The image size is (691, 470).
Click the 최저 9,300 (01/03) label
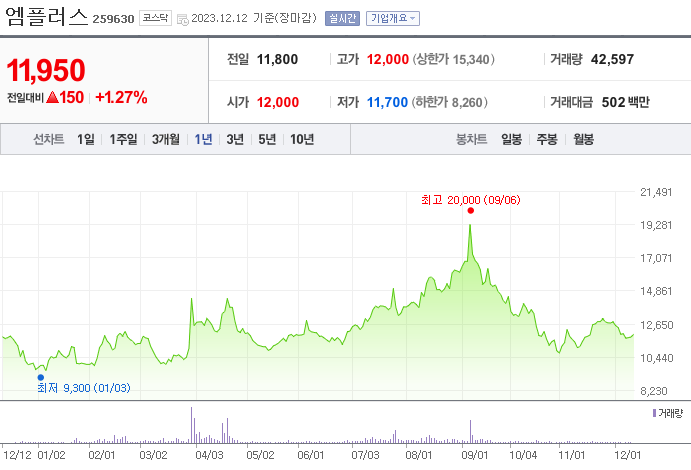click(x=84, y=388)
